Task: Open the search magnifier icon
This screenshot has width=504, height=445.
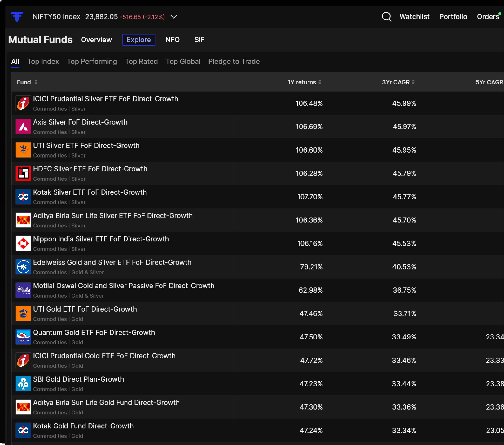Action: pyautogui.click(x=386, y=17)
